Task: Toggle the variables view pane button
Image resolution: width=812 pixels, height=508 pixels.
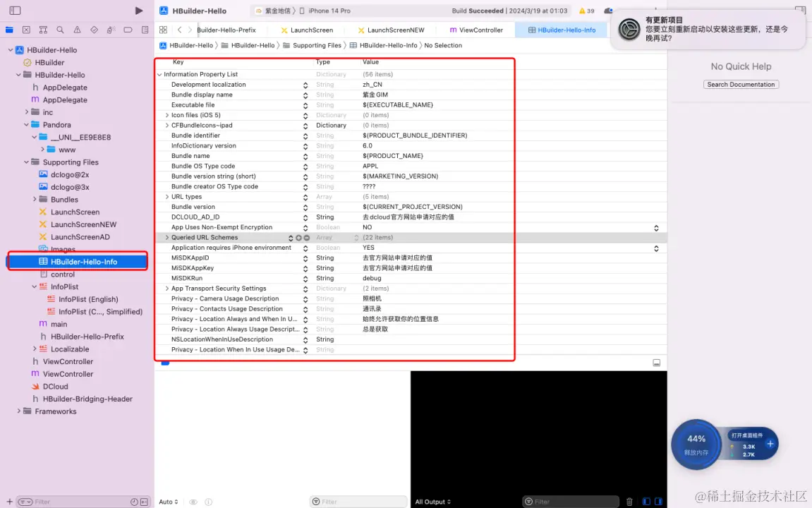Action: [646, 502]
